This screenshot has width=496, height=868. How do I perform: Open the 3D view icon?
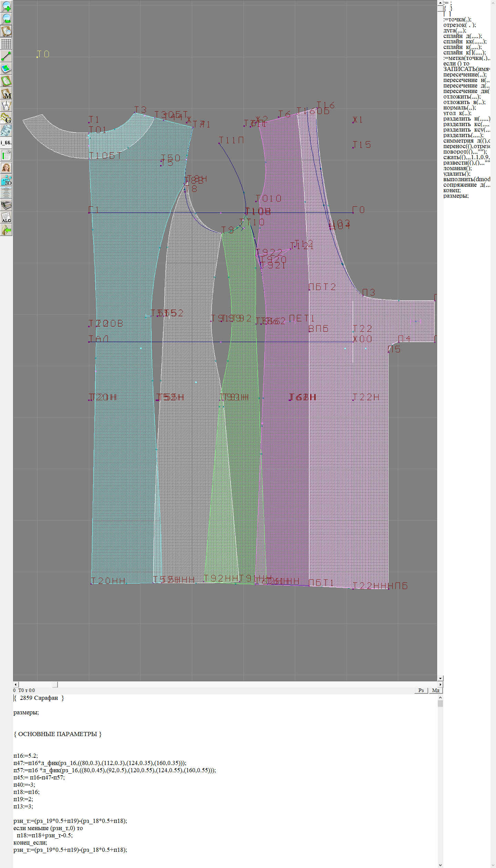6,180
